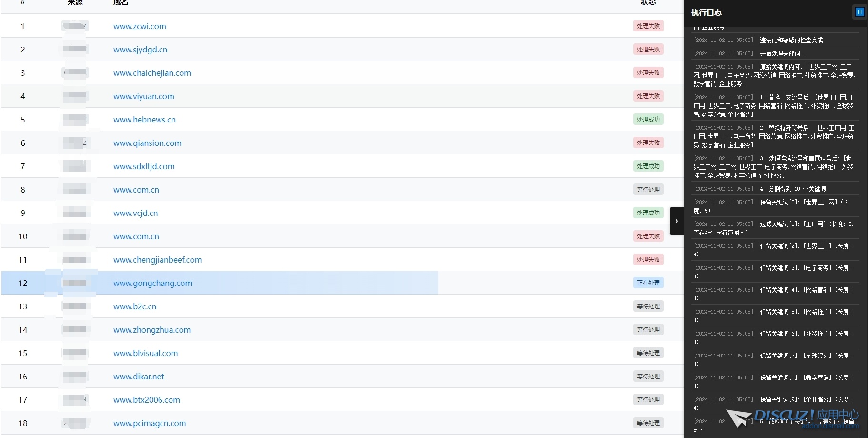Open the www.zcwi.com domain link
868x438 pixels.
click(x=140, y=26)
